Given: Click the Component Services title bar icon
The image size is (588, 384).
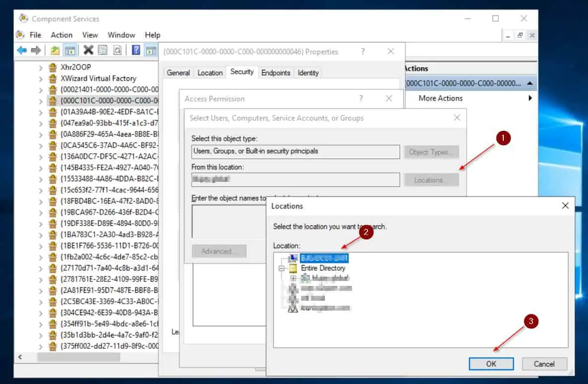Looking at the screenshot, I should pyautogui.click(x=24, y=18).
